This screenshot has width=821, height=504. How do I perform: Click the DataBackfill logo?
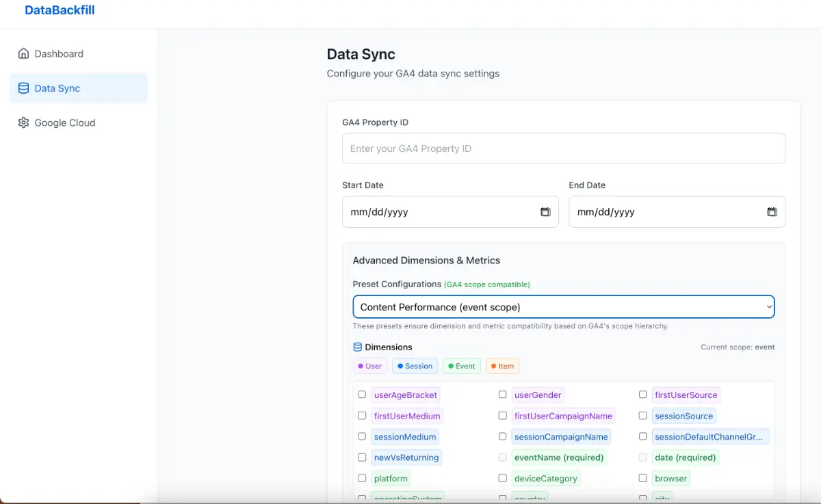pyautogui.click(x=60, y=10)
